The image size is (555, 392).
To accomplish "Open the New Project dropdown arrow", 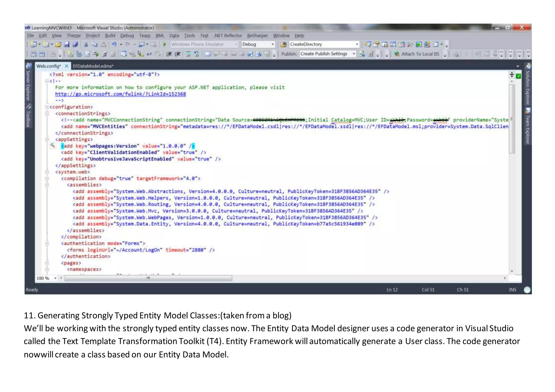I will click(x=40, y=44).
